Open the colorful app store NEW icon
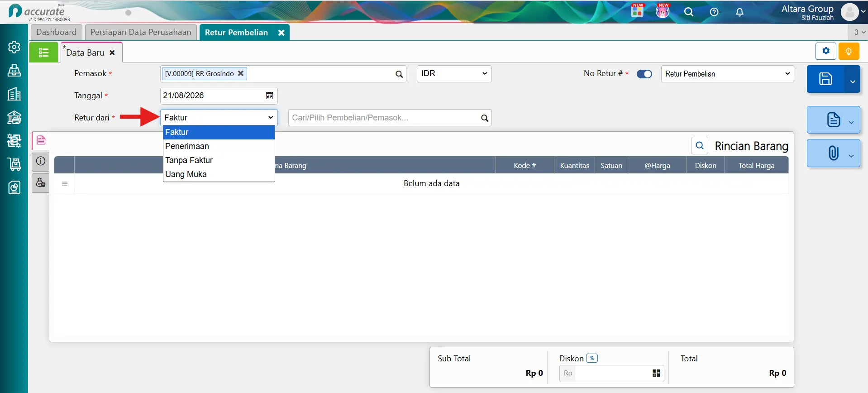Image resolution: width=868 pixels, height=393 pixels. pyautogui.click(x=637, y=10)
